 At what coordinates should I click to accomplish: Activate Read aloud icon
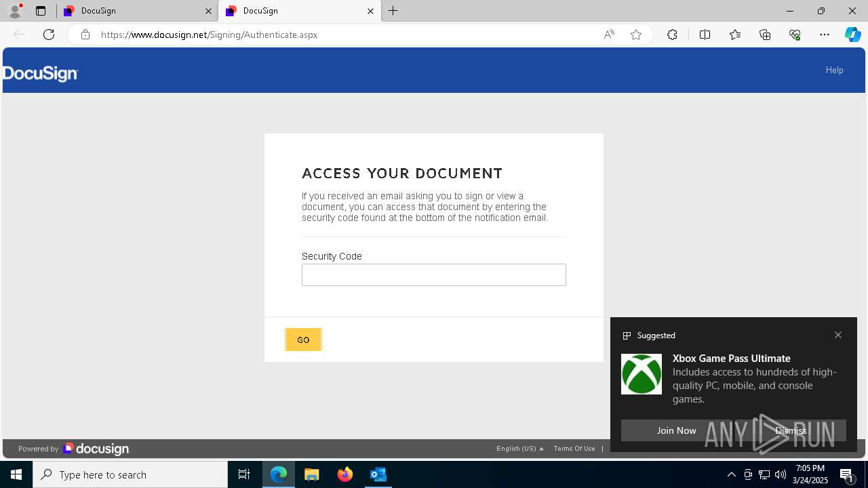tap(609, 35)
